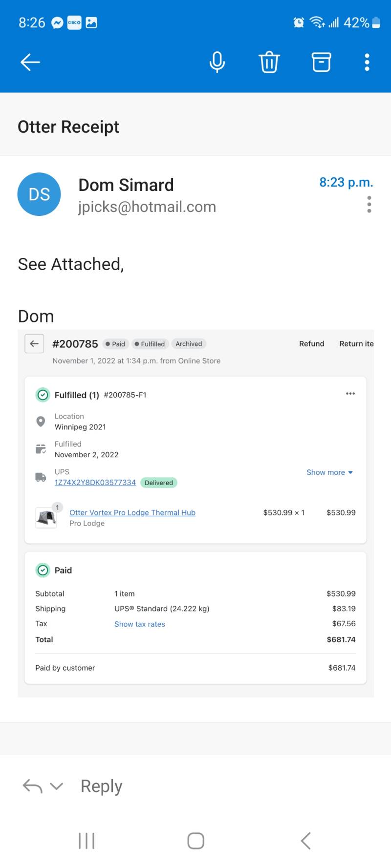Image resolution: width=391 pixels, height=868 pixels.
Task: Open UPS tracking number 1Z74X2Y8DK03577334
Action: 95,482
